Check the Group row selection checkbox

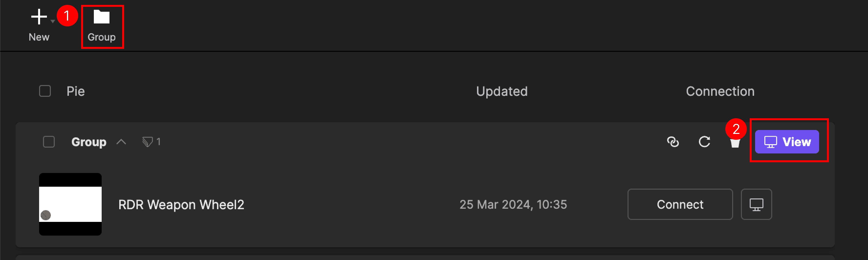49,142
